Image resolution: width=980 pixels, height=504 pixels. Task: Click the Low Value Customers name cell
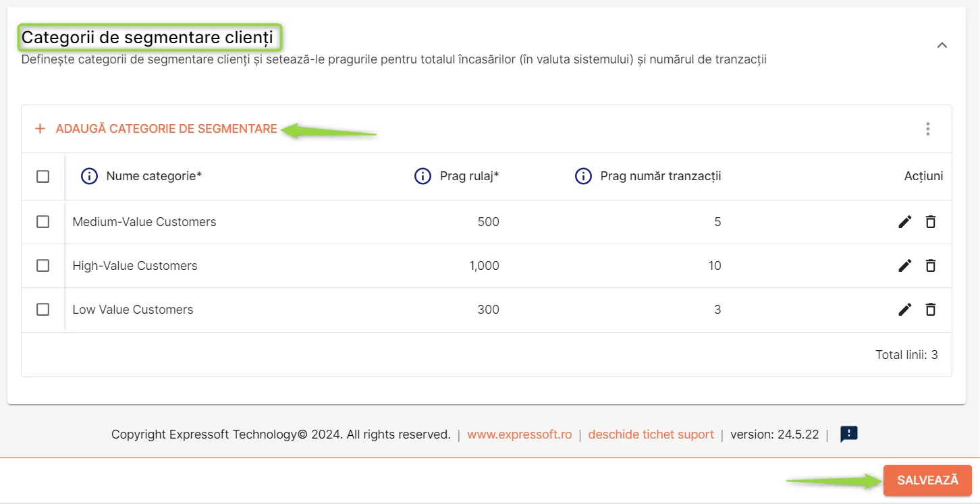[x=133, y=310]
